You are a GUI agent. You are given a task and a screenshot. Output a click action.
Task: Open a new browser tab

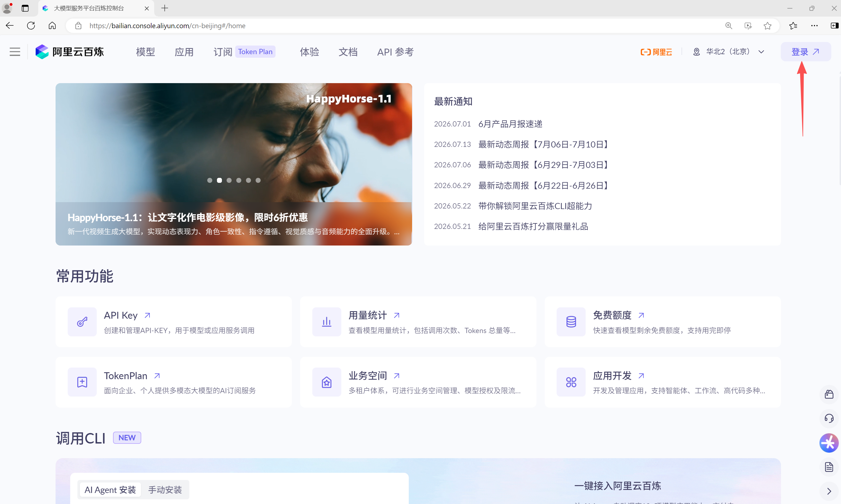pyautogui.click(x=165, y=8)
